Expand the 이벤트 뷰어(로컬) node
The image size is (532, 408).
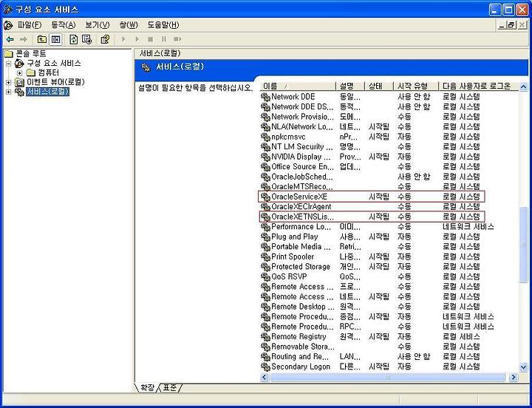[x=9, y=82]
